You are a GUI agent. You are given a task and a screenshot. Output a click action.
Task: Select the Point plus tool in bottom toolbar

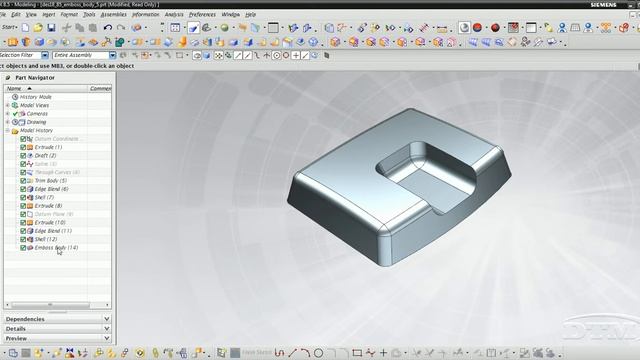click(383, 353)
